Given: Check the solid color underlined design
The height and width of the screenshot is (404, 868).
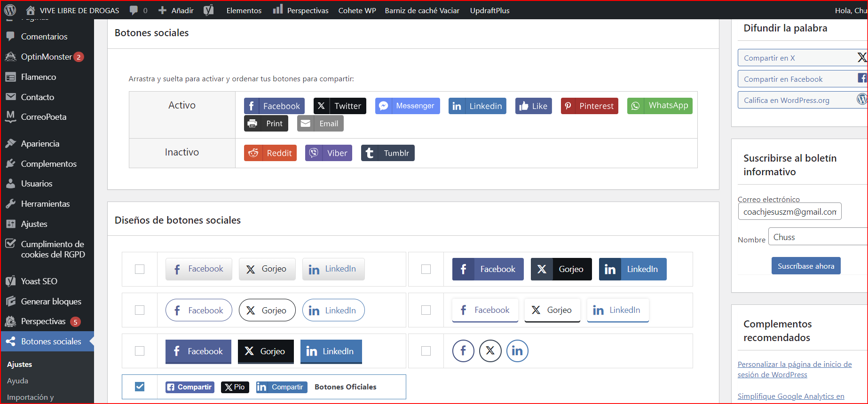Looking at the screenshot, I should click(x=140, y=351).
